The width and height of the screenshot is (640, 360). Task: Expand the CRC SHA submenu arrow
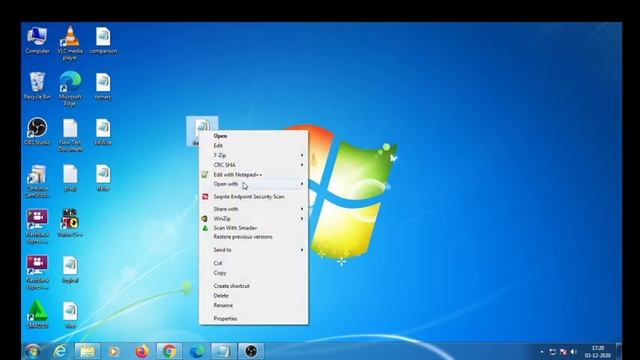[302, 165]
